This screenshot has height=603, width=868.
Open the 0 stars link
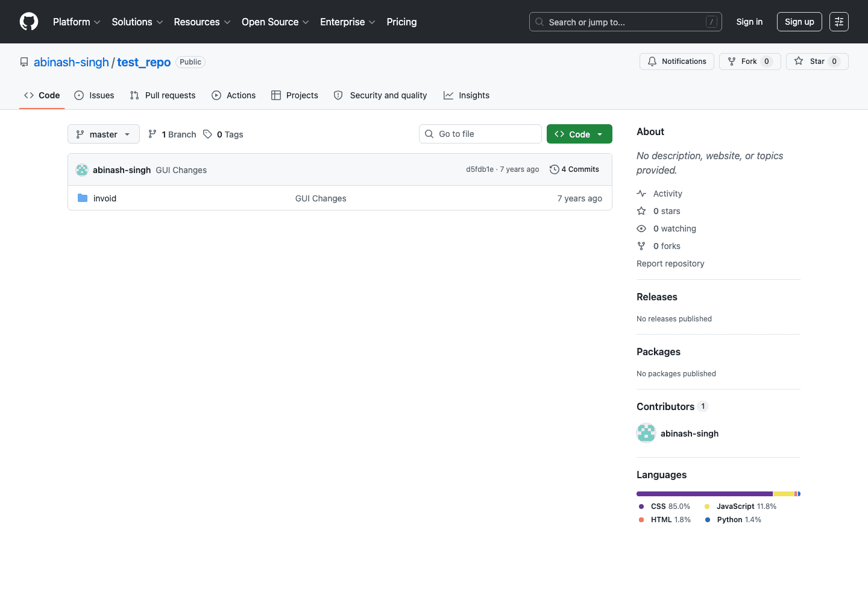coord(667,211)
